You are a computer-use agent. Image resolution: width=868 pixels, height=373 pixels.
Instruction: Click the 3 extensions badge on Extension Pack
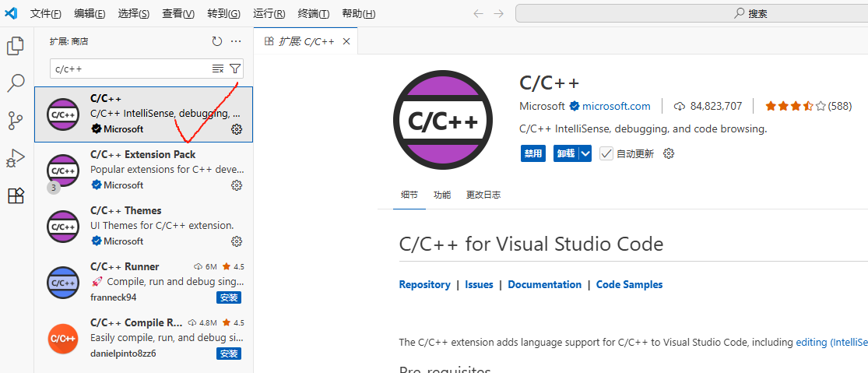tap(53, 188)
